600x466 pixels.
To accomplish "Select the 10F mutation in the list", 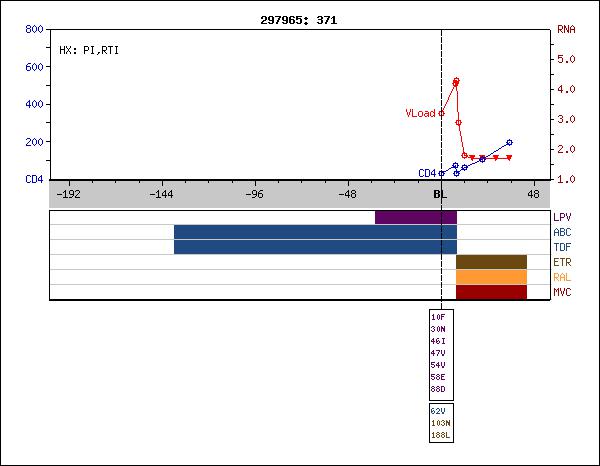I will coord(438,317).
